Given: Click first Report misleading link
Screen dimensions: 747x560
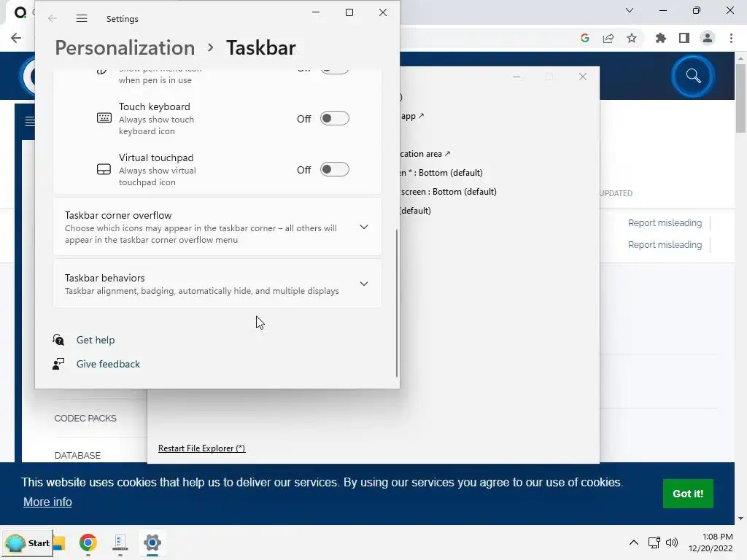Looking at the screenshot, I should (665, 223).
